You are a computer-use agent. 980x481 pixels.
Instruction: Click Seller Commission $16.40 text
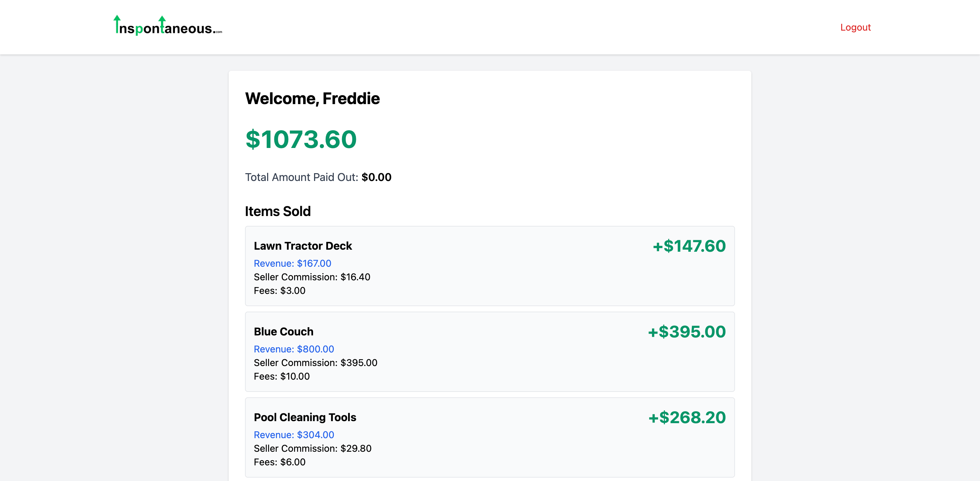312,277
